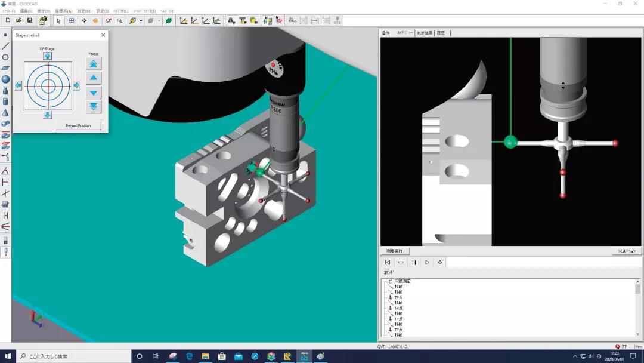644x363 pixels.
Task: Click the Record Position button
Action: pos(78,126)
